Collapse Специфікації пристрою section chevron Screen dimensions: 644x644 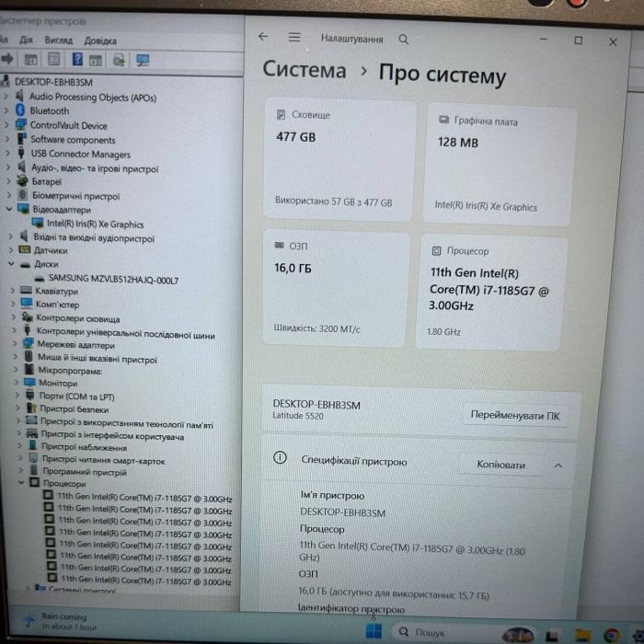558,466
